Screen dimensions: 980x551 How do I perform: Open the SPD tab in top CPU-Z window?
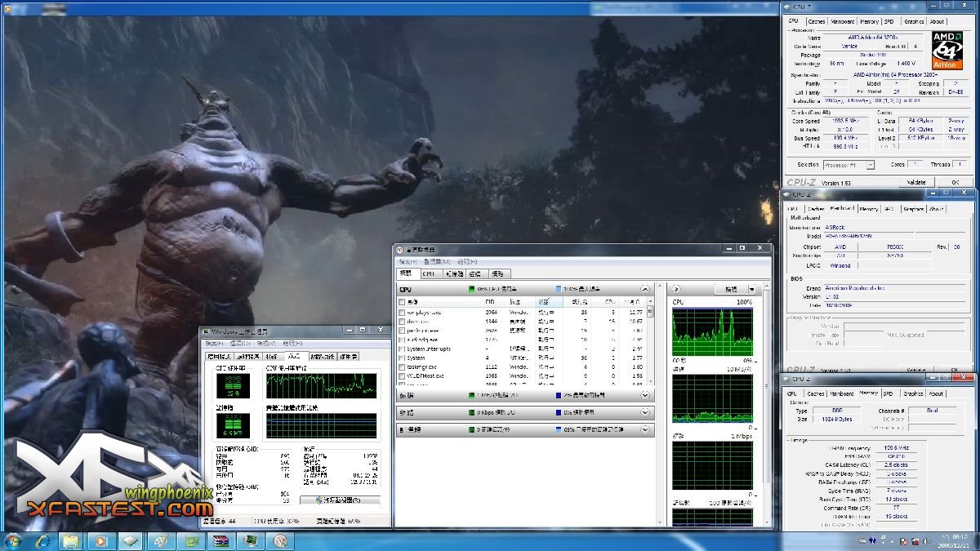point(889,22)
